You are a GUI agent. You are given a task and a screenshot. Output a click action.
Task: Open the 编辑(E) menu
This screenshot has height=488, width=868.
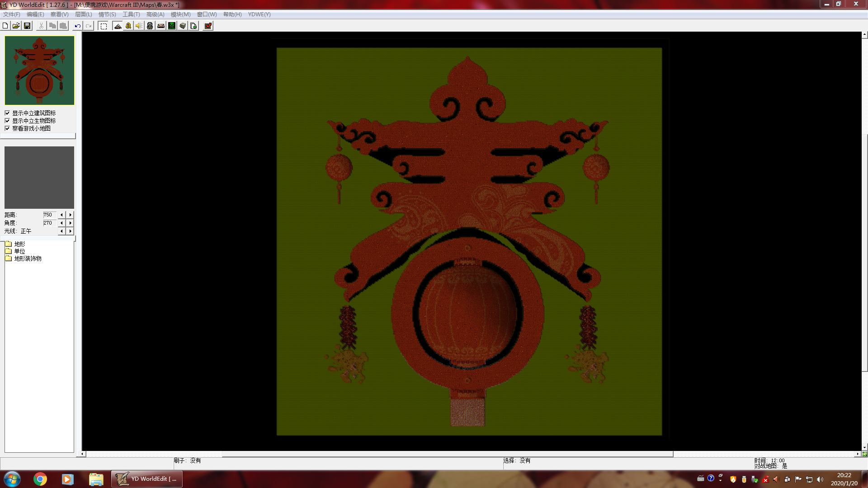(x=35, y=14)
